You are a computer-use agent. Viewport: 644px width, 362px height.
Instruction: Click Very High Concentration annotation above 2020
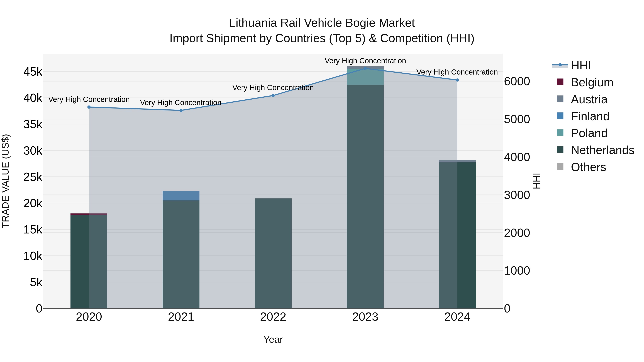pyautogui.click(x=89, y=99)
